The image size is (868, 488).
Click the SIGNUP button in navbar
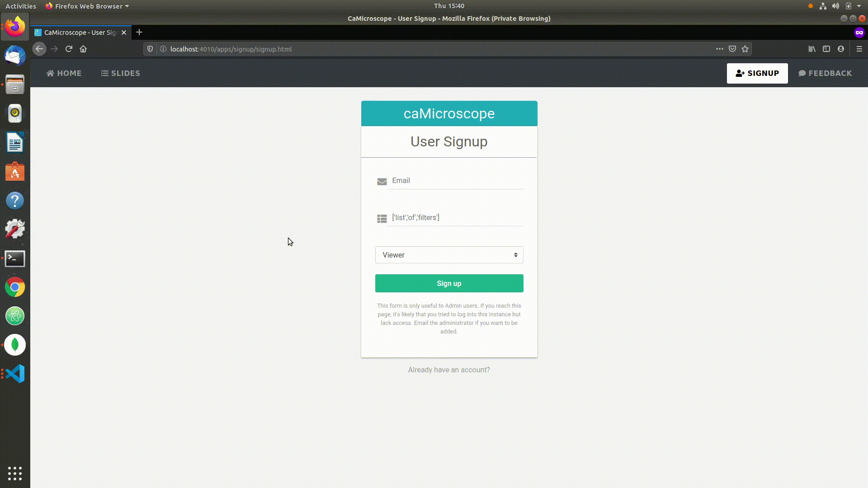pyautogui.click(x=757, y=73)
